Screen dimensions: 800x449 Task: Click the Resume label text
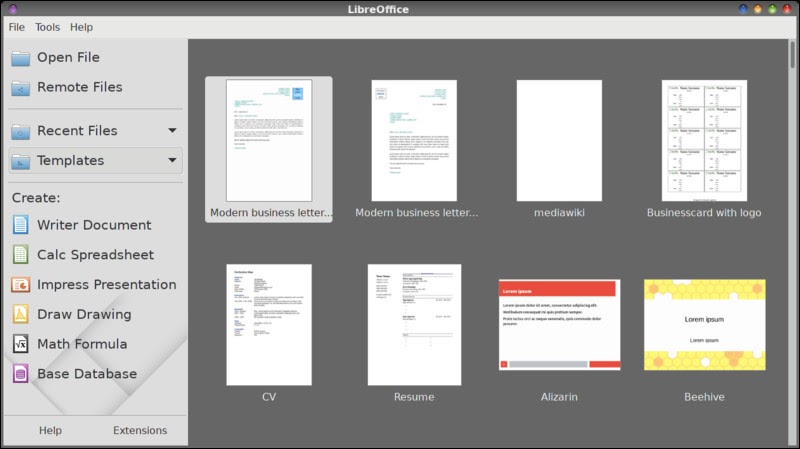click(x=414, y=397)
